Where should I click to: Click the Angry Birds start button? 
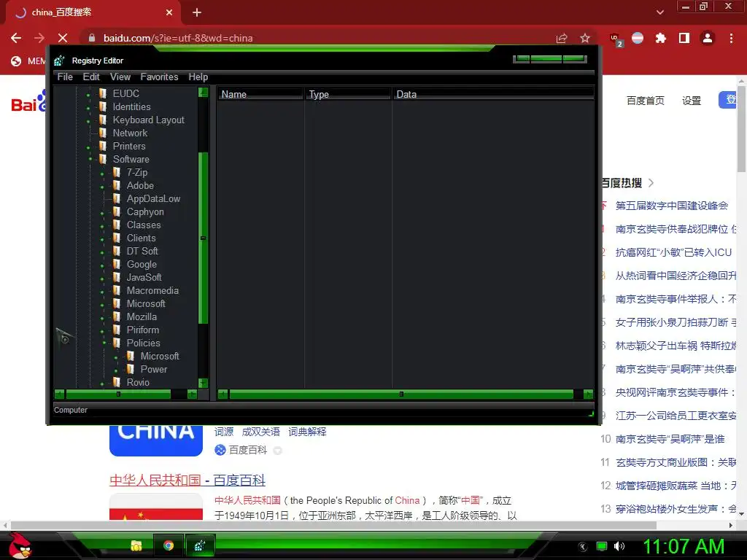click(20, 545)
